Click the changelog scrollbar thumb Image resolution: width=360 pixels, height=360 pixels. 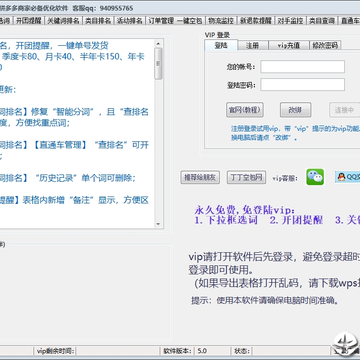(158, 64)
